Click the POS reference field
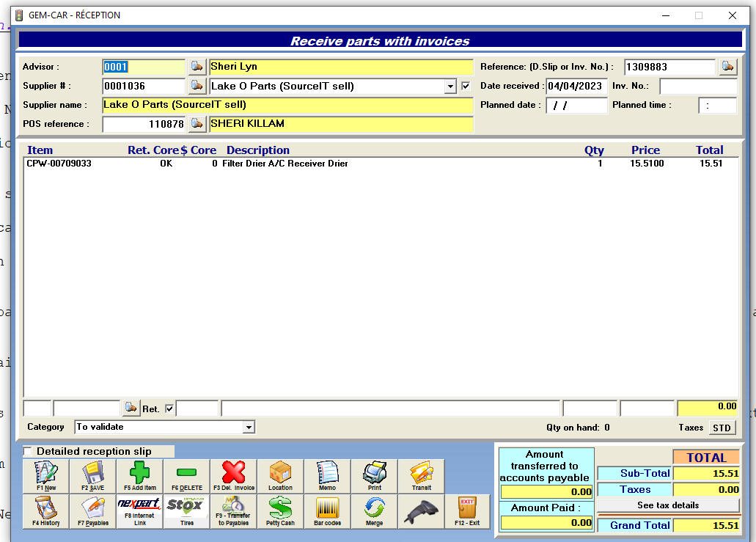 pos(144,125)
